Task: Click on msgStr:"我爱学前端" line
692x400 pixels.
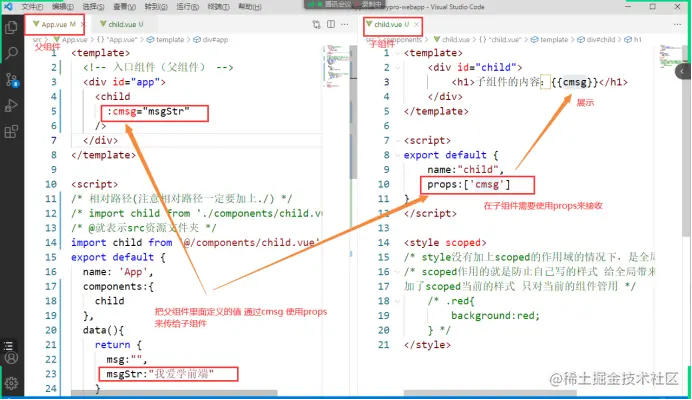Action: (160, 374)
